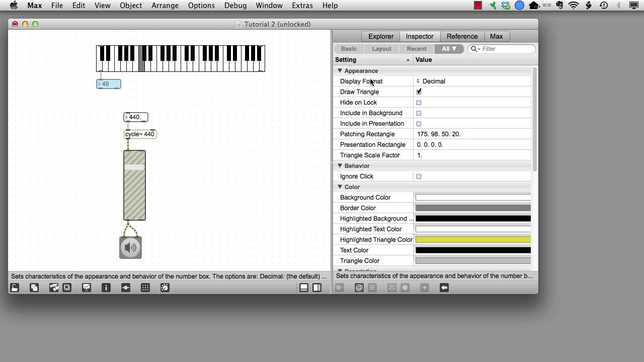This screenshot has width=644, height=362.
Task: Open Dropbox menu bar icon
Action: 506,6
